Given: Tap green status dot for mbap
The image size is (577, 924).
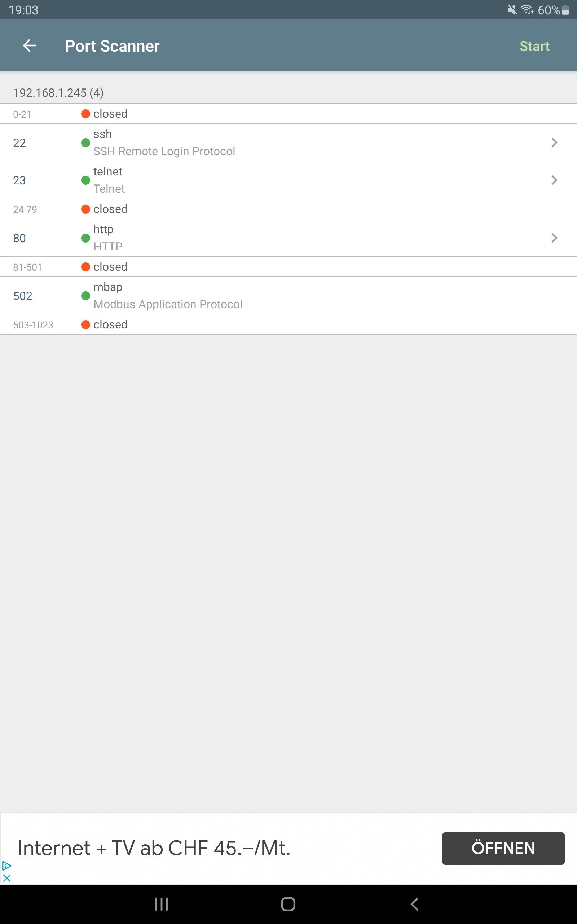Looking at the screenshot, I should point(85,296).
